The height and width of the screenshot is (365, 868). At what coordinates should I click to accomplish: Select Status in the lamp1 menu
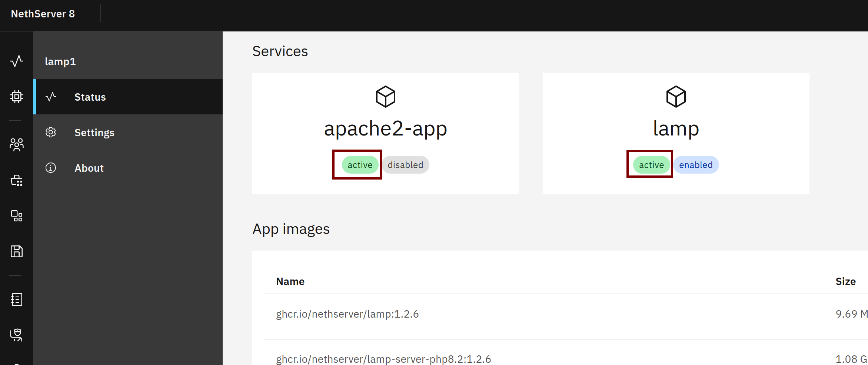(90, 97)
